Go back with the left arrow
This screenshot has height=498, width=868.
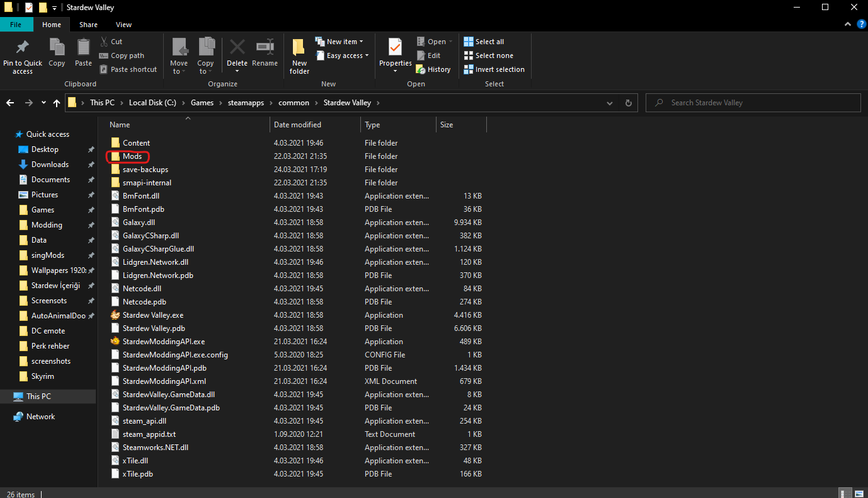point(11,103)
